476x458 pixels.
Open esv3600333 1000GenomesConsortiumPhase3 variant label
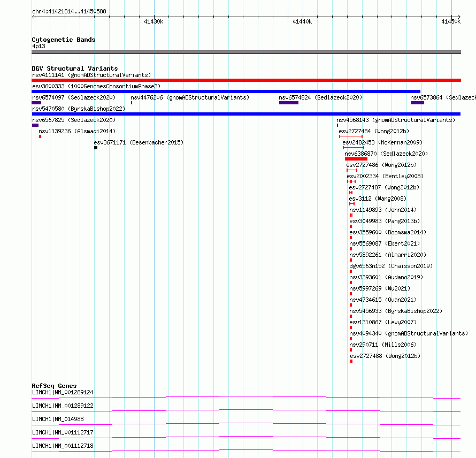(96, 86)
